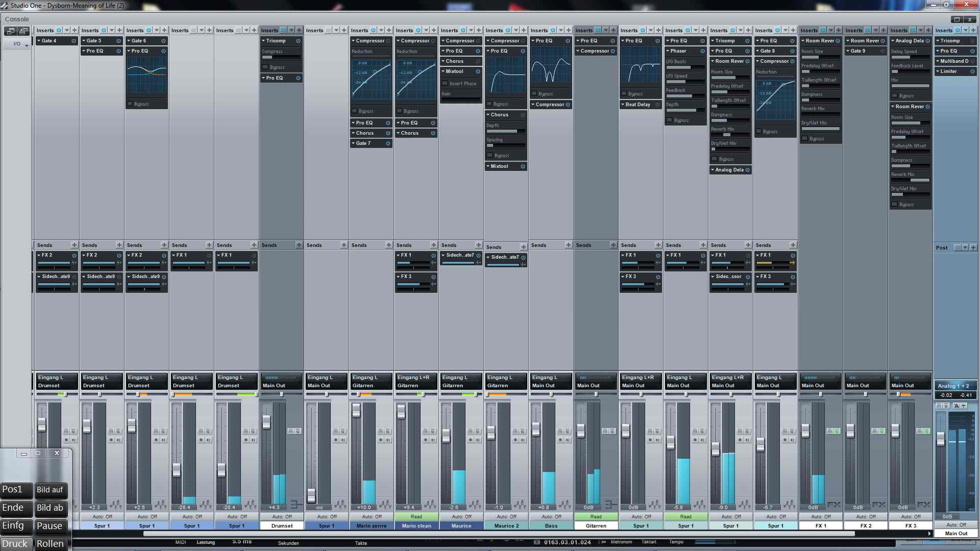Solo the Gitarren bus channel
The image size is (980, 551).
click(611, 431)
